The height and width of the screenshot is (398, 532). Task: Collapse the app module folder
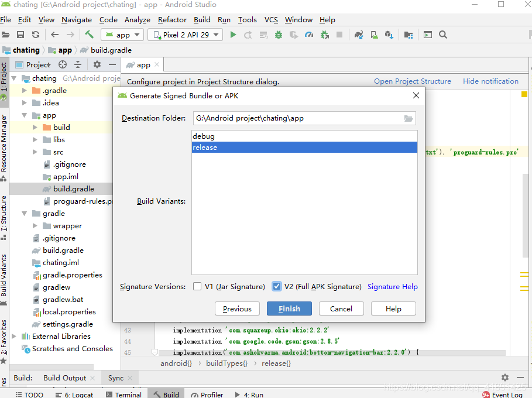tap(24, 115)
